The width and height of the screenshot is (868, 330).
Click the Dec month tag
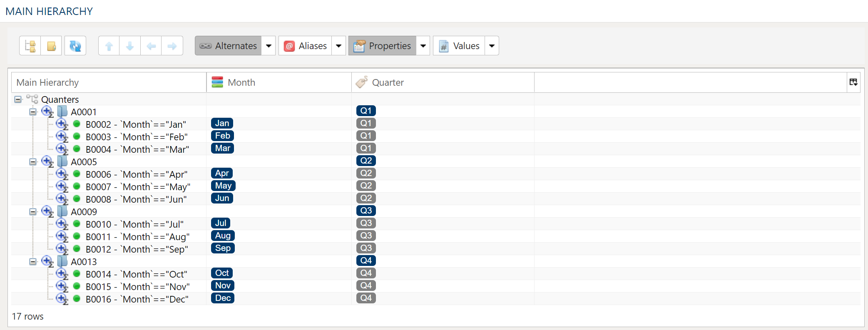[223, 298]
